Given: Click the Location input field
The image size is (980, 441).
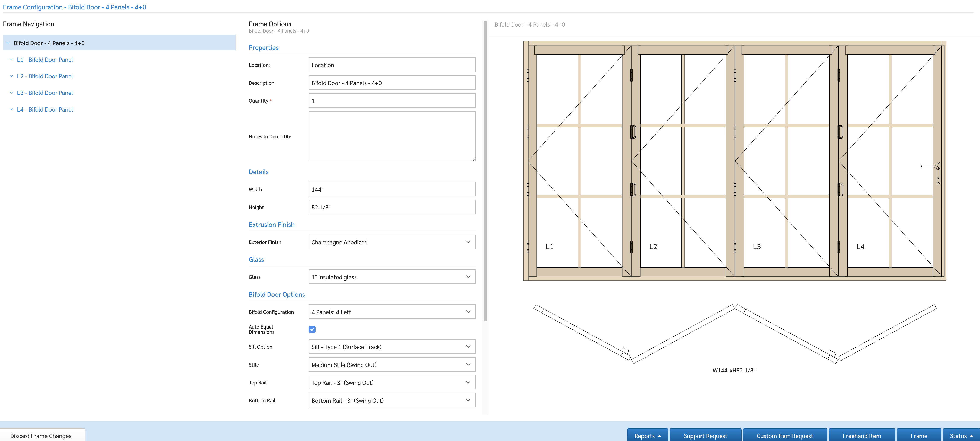Looking at the screenshot, I should pyautogui.click(x=392, y=65).
